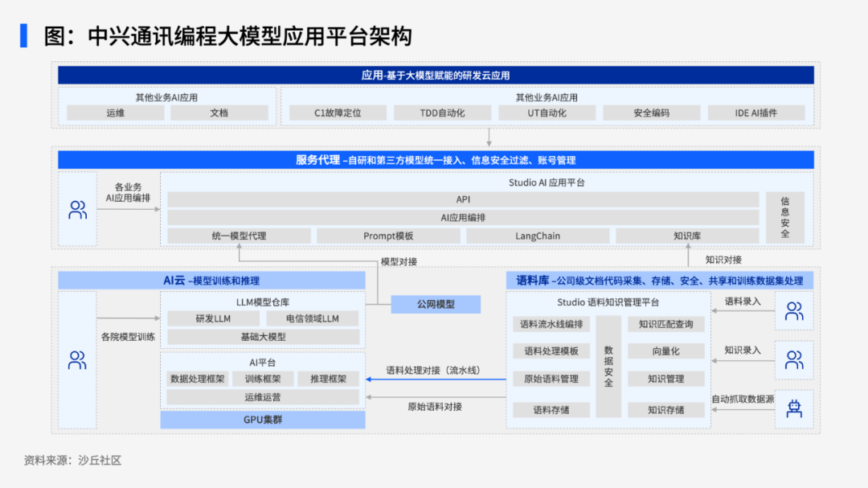Click the user icon beside 各院模型训练
This screenshot has width=868, height=488.
tap(77, 360)
